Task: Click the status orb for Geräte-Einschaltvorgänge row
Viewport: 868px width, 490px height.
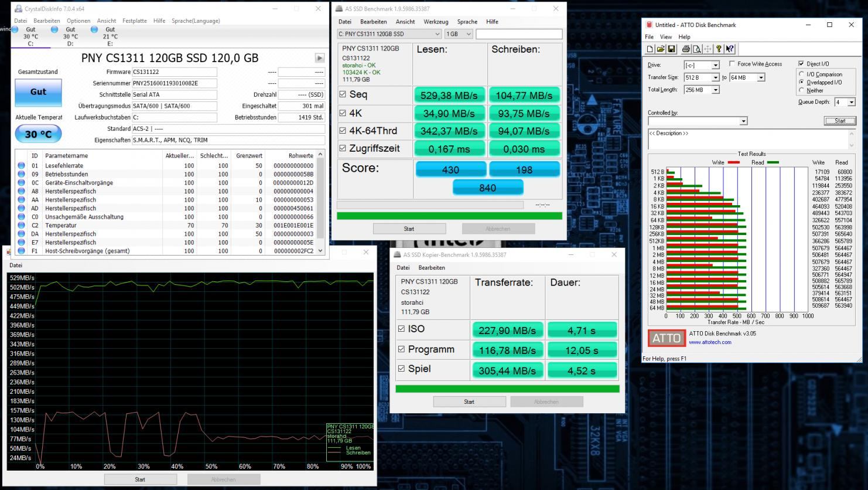Action: [22, 183]
